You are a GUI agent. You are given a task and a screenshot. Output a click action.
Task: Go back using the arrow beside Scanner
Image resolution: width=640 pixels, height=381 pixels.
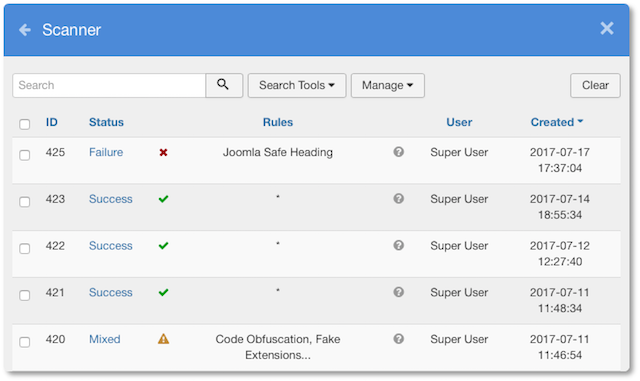[25, 30]
